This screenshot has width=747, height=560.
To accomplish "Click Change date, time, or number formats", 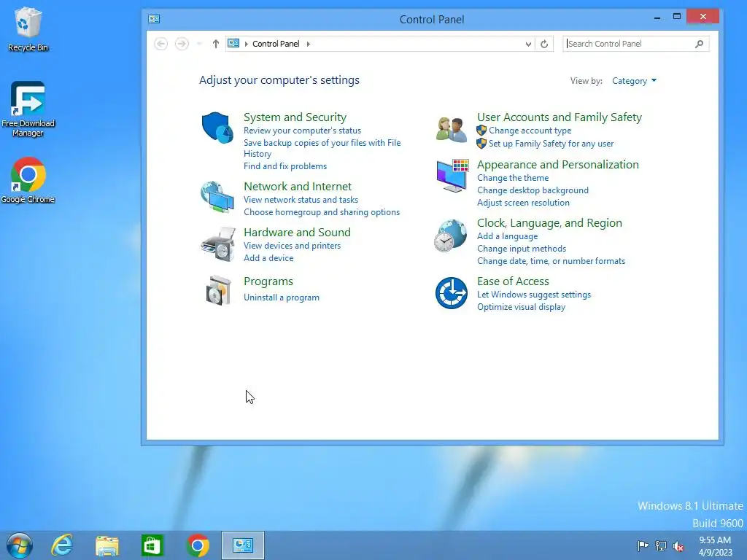I will 551,261.
